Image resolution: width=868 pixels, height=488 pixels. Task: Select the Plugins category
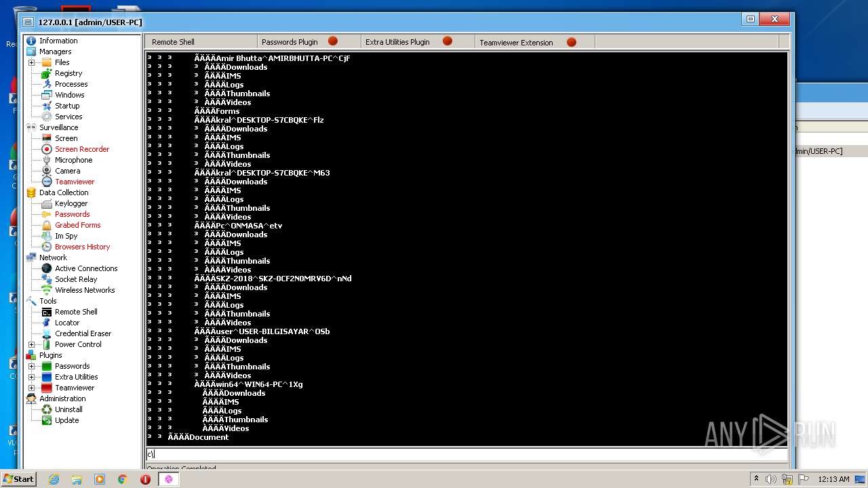50,355
